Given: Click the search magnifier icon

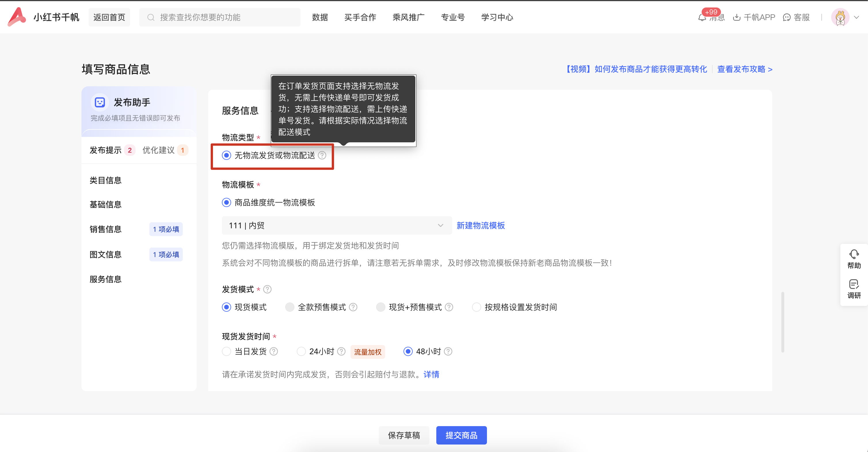Looking at the screenshot, I should tap(151, 17).
